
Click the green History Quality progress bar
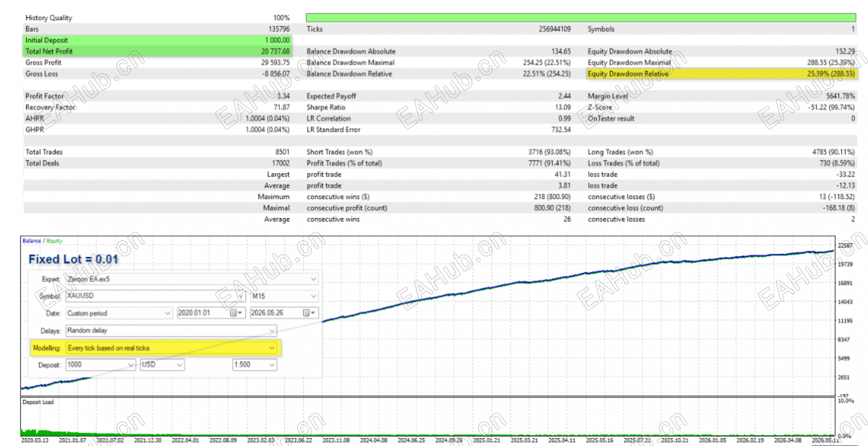point(581,17)
